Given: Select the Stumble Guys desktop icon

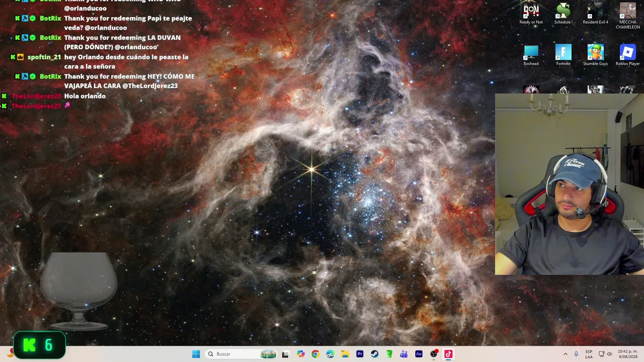Looking at the screenshot, I should tap(595, 55).
